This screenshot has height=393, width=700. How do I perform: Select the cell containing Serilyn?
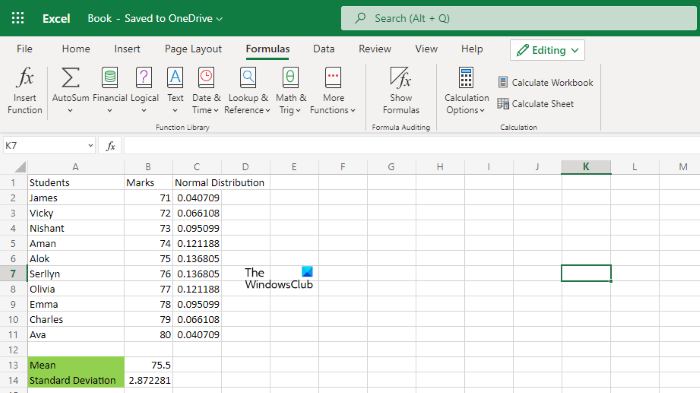tap(76, 274)
